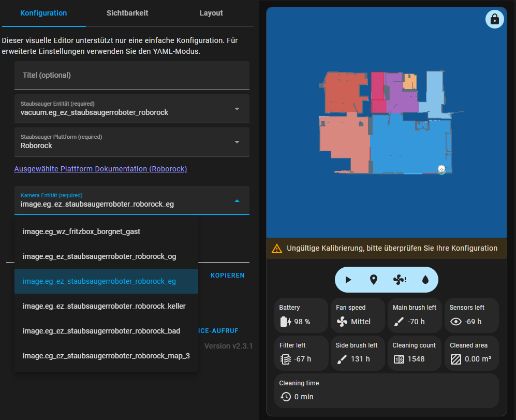Click the Titel (optional) input field
Viewport: 516px width, 420px height.
coord(132,76)
